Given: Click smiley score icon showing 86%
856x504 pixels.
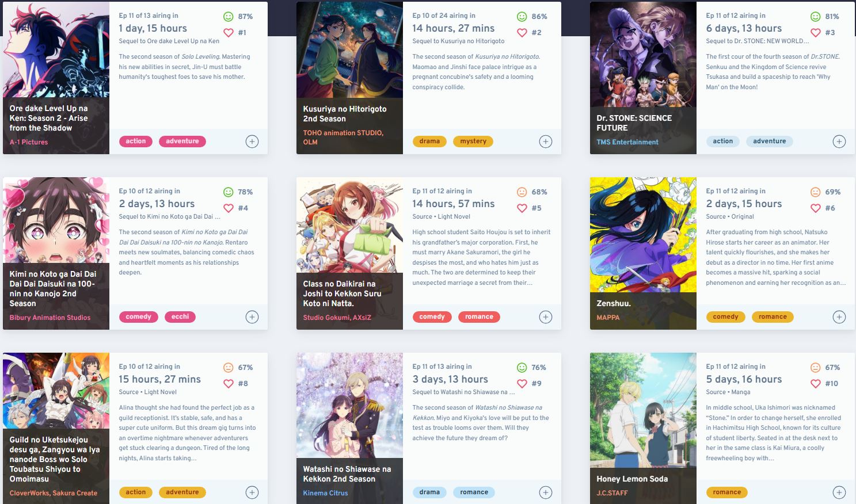Looking at the screenshot, I should click(522, 17).
